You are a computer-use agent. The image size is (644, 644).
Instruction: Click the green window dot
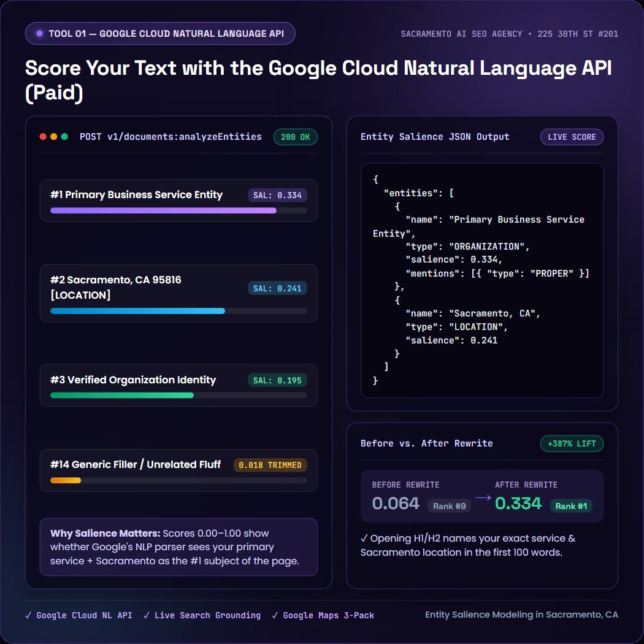click(64, 137)
